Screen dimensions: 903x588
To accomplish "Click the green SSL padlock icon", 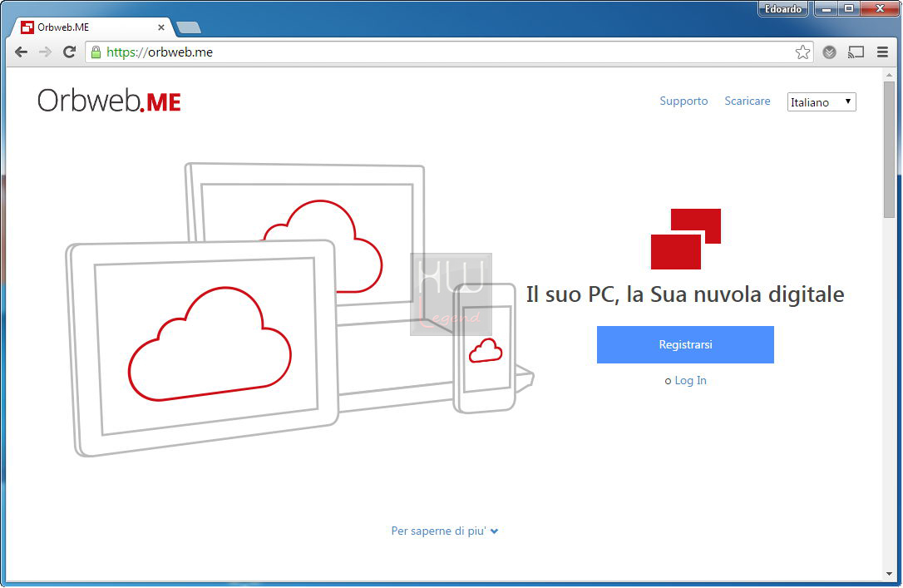I will [96, 52].
